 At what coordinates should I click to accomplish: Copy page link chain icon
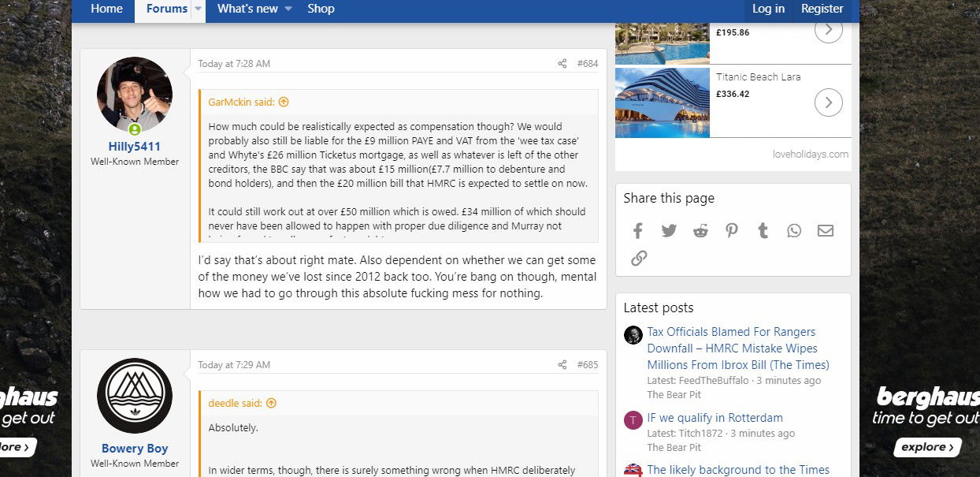click(x=639, y=258)
